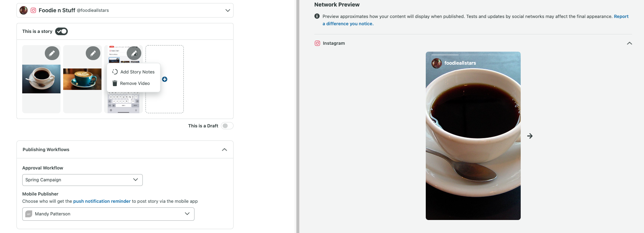
Task: Open Mandy Patterson mobile publisher dropdown
Action: (108, 214)
